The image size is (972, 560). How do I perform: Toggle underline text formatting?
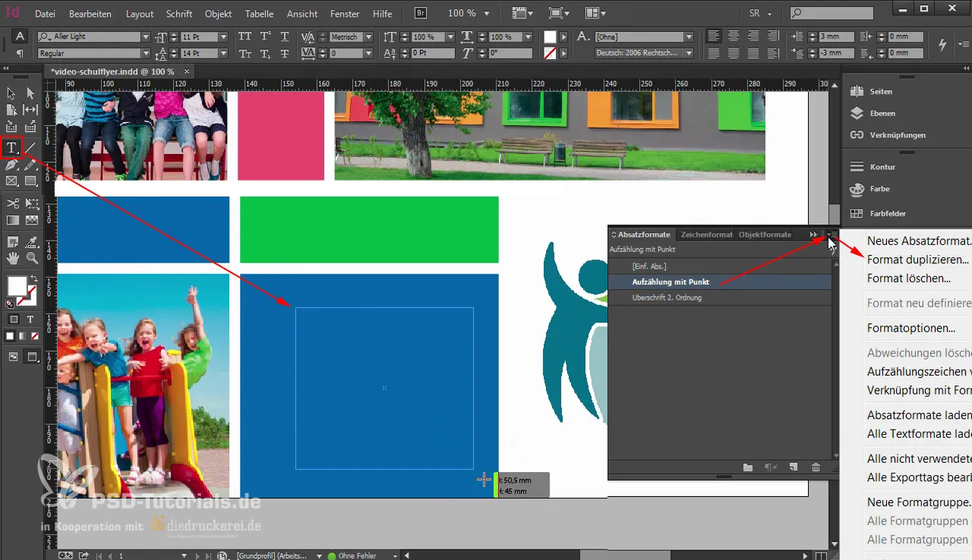coord(284,37)
